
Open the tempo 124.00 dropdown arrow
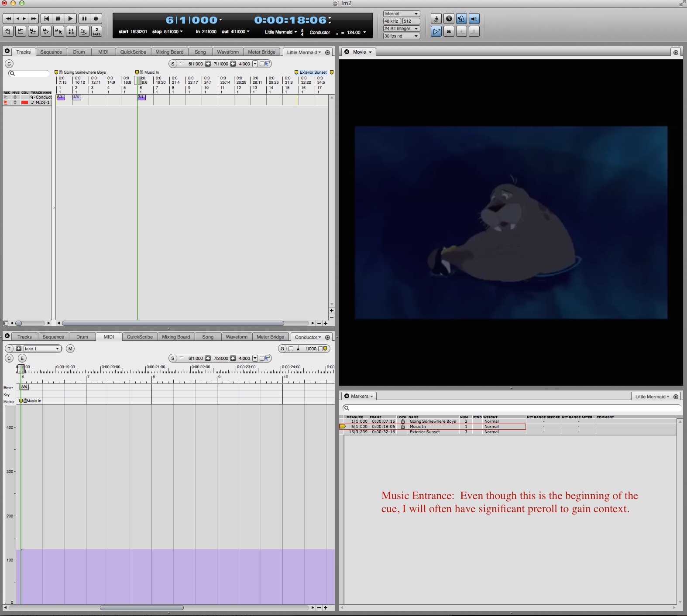[x=365, y=32]
